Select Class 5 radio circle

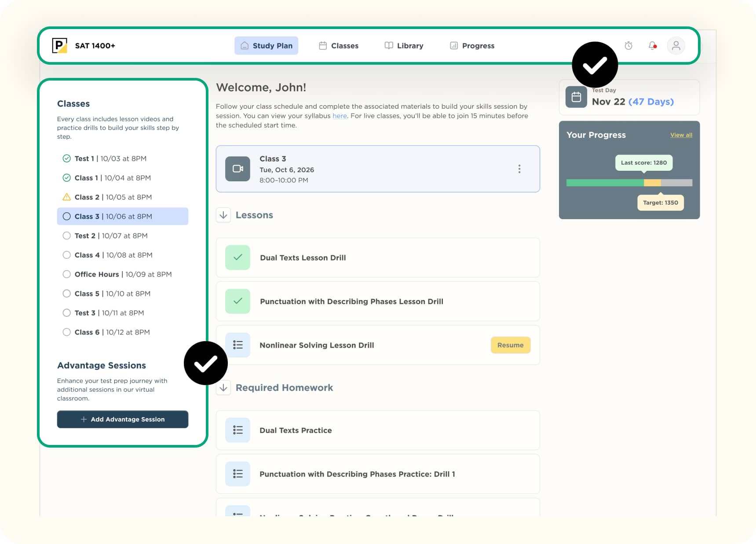point(66,294)
